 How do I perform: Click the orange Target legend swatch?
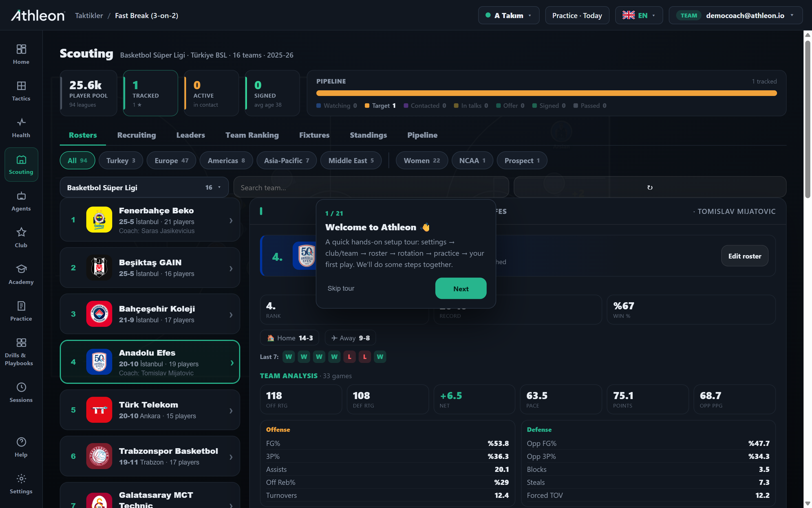tap(367, 106)
